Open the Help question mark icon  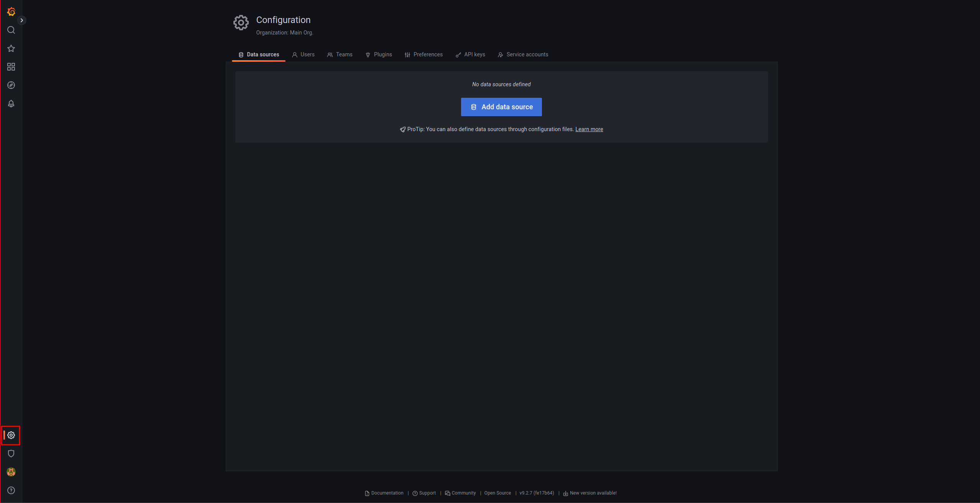(x=11, y=490)
